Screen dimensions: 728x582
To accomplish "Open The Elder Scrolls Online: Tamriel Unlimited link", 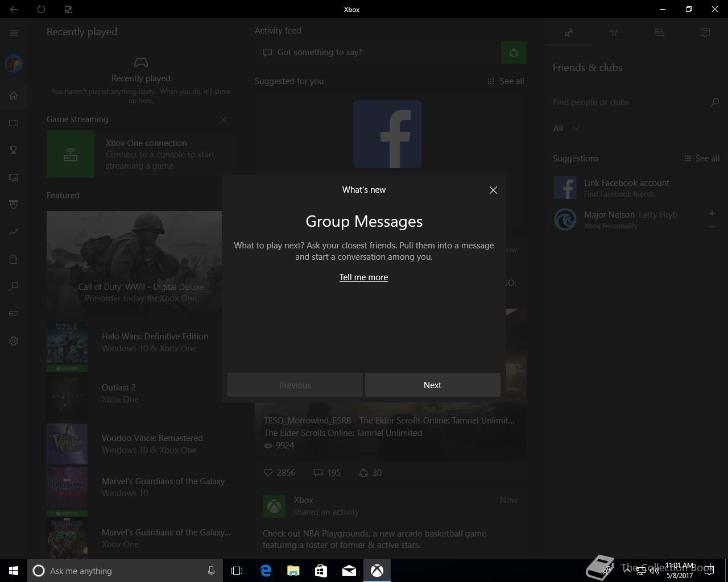I will pos(343,433).
